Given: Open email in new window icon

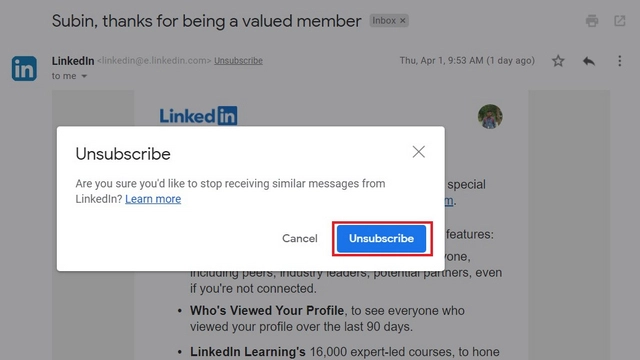Looking at the screenshot, I should [x=620, y=21].
